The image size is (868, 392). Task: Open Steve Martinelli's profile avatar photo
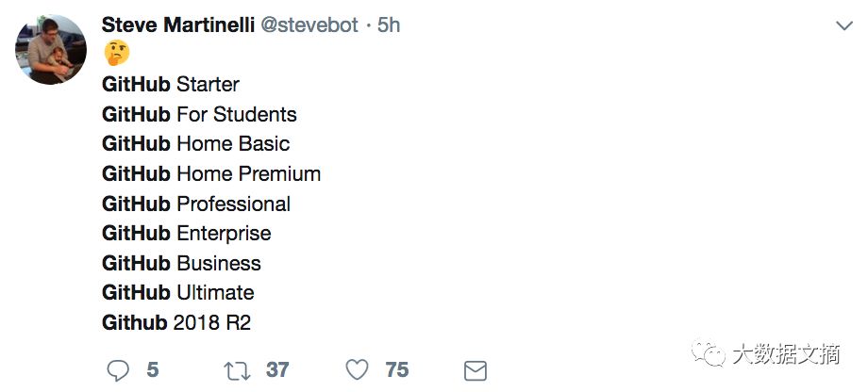pos(50,49)
